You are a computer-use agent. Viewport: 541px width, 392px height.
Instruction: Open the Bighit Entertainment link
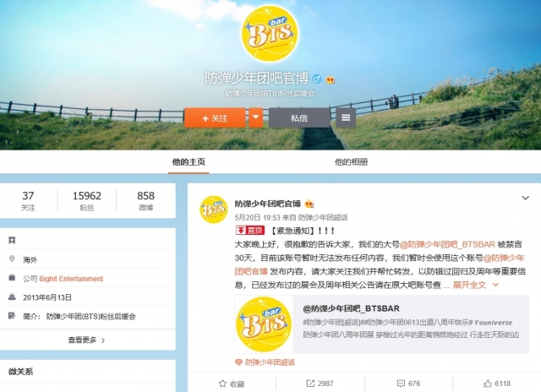tap(71, 279)
